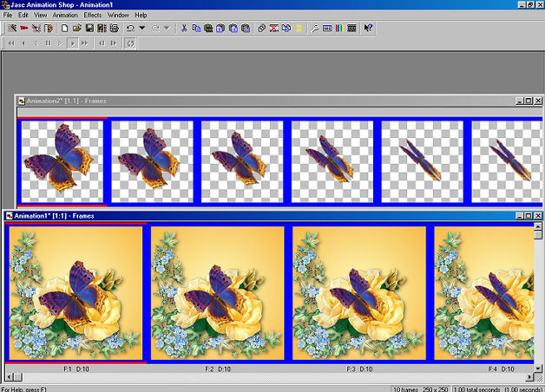Click the middle blue clipboard paste icon
This screenshot has width=545, height=392.
[233, 28]
